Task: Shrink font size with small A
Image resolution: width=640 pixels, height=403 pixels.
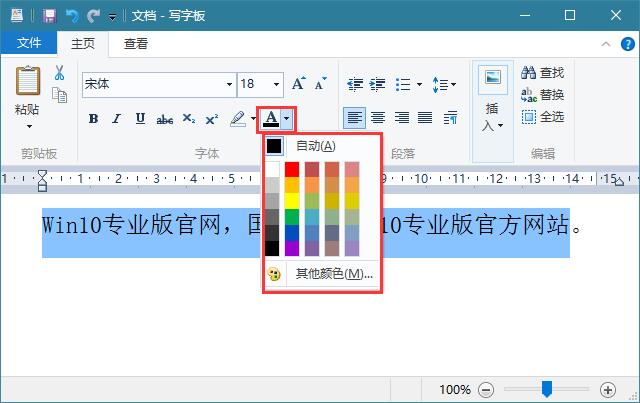Action: (321, 83)
